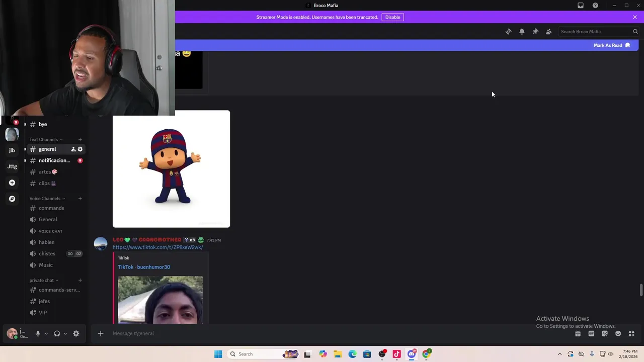Open the GIF picker
The height and width of the screenshot is (362, 644).
(x=591, y=333)
